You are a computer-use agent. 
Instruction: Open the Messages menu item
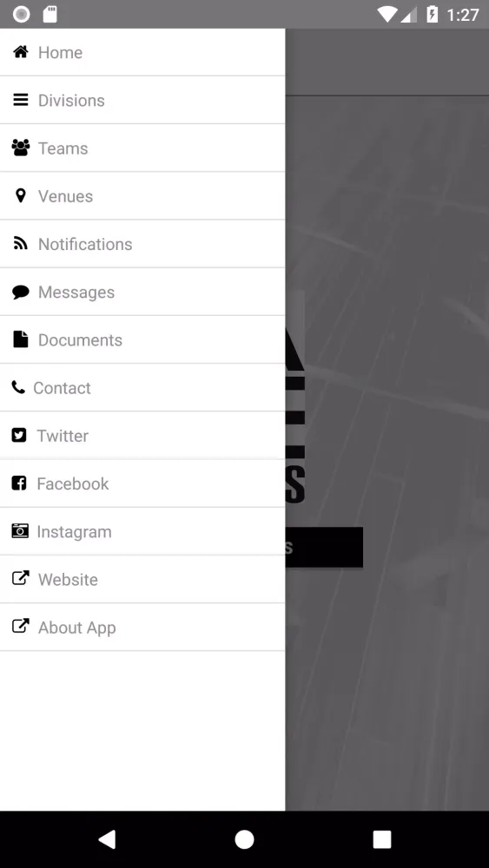point(142,292)
